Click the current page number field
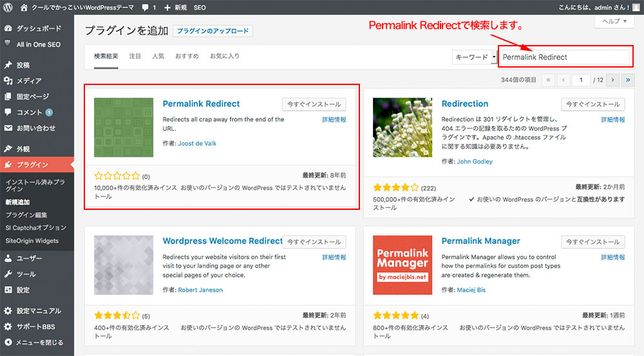Image resolution: width=644 pixels, height=356 pixels. (x=581, y=80)
